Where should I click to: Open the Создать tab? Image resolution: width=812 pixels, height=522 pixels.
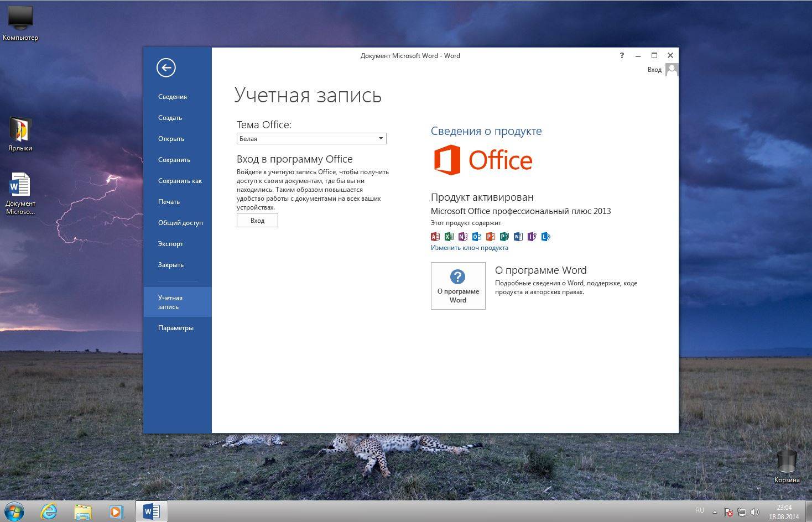(178, 118)
